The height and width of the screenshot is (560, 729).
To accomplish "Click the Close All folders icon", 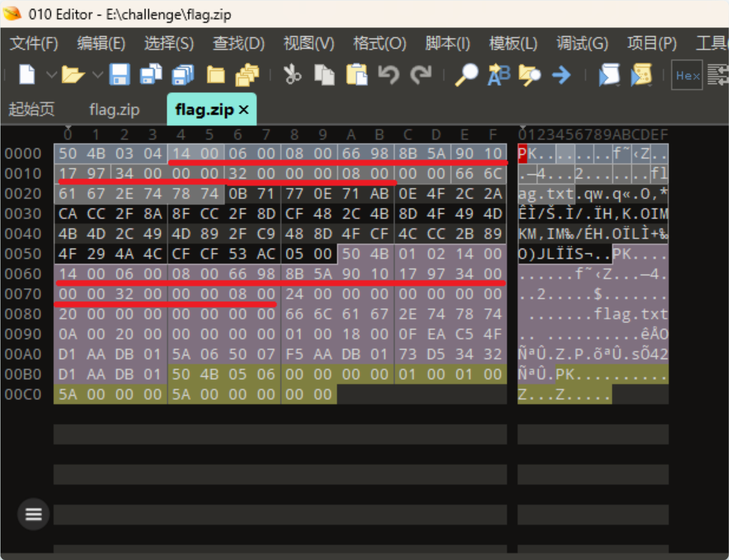I will (x=247, y=74).
